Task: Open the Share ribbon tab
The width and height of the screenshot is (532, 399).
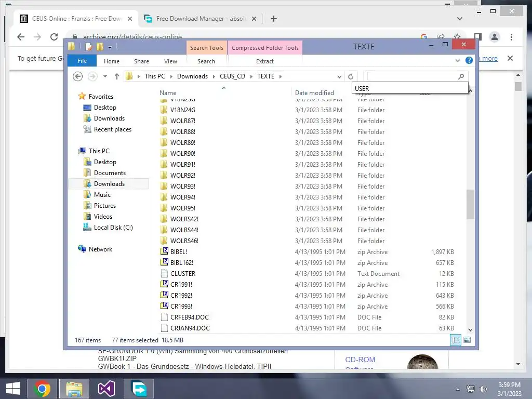Action: 141,61
